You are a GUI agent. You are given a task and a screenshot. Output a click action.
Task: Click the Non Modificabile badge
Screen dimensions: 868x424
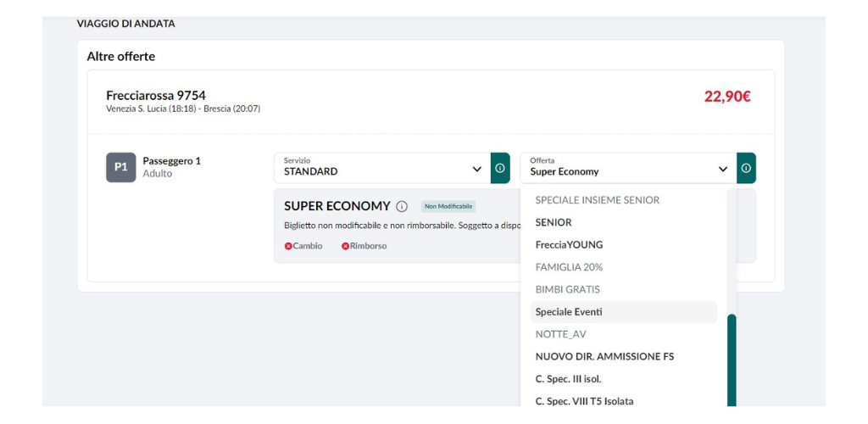click(x=448, y=206)
